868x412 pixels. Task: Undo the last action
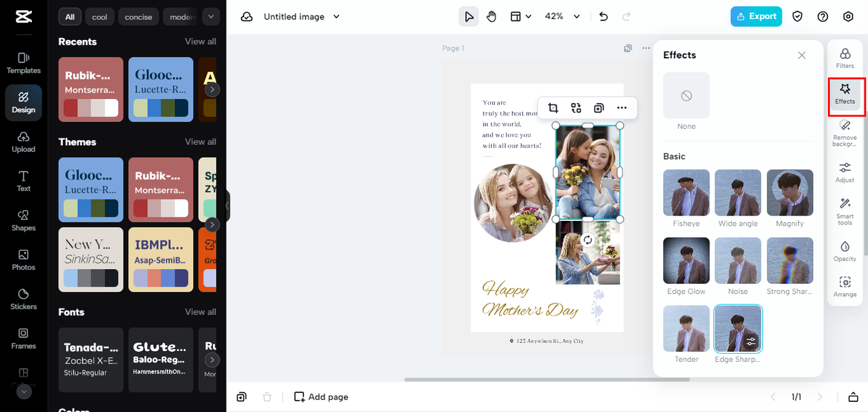604,16
